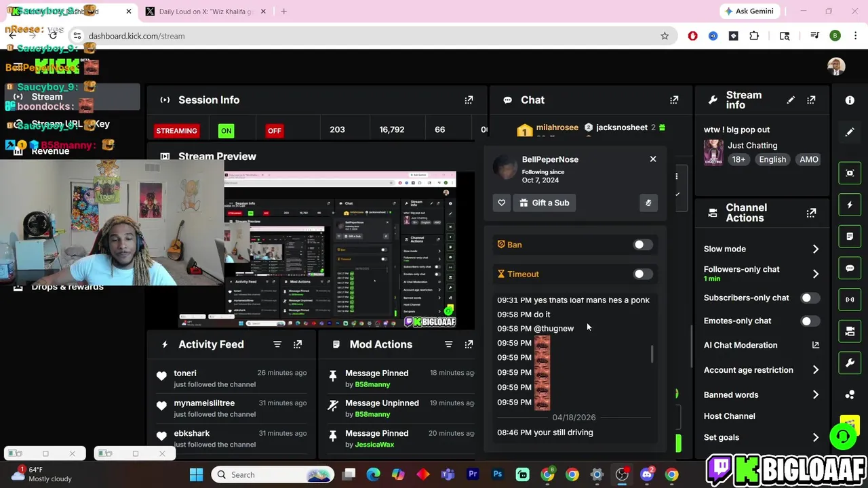Open Drops & rewards in left menu

pos(67,287)
